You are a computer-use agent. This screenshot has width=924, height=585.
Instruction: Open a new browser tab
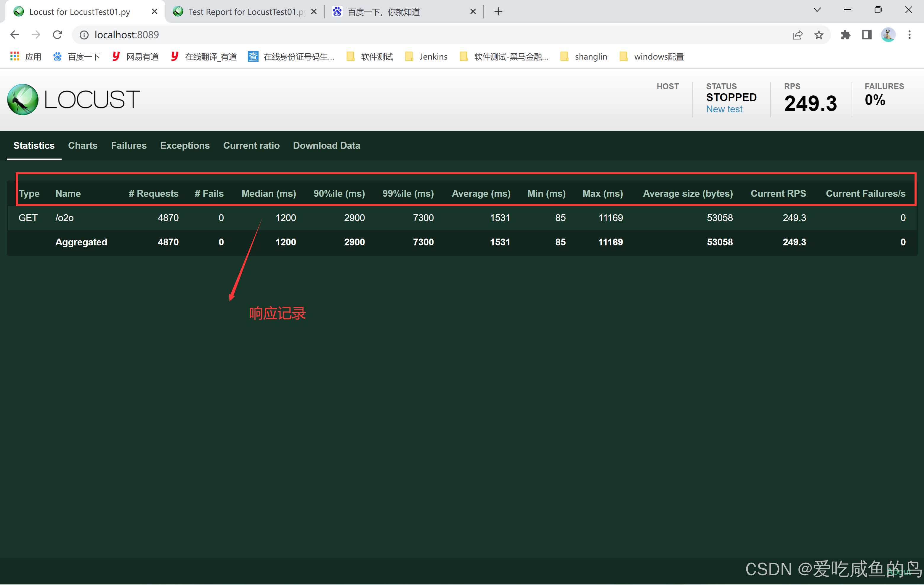click(x=498, y=12)
